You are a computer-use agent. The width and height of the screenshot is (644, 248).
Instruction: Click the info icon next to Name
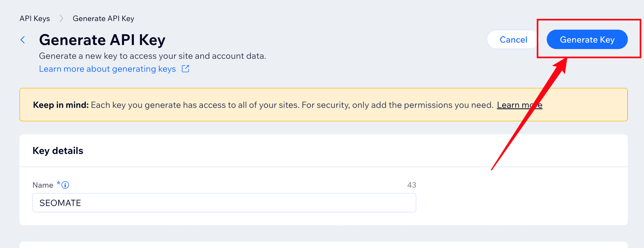coord(65,185)
